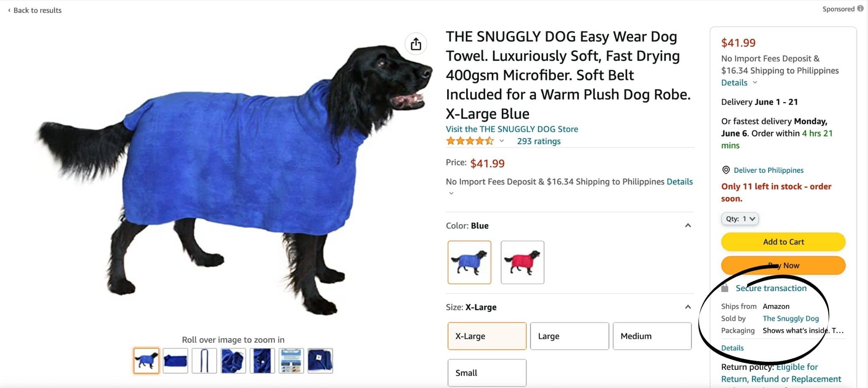This screenshot has width=868, height=388.
Task: Open the Qty quantity dropdown
Action: coord(740,219)
